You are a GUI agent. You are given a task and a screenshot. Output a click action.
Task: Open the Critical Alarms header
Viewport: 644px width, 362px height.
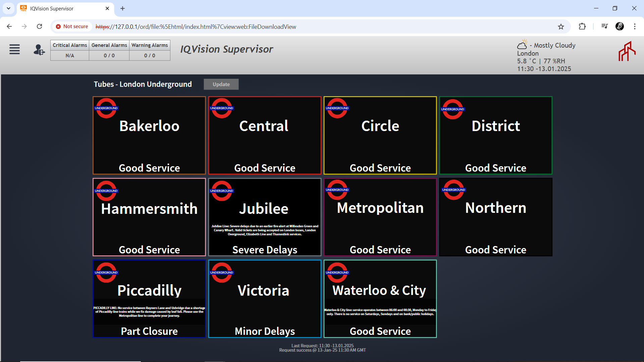tap(70, 45)
